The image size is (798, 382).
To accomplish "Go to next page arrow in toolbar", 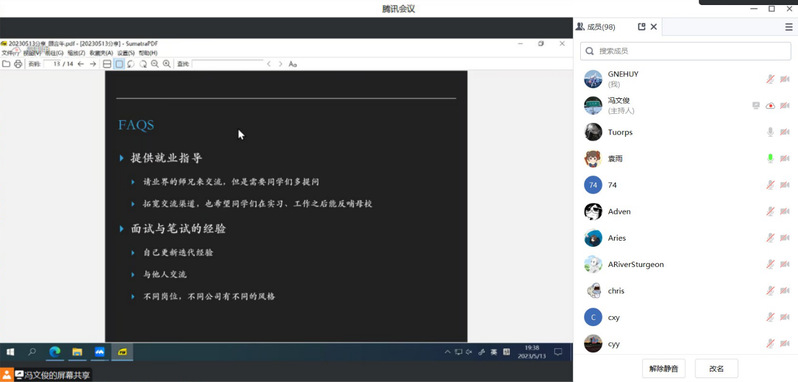I will (x=93, y=64).
